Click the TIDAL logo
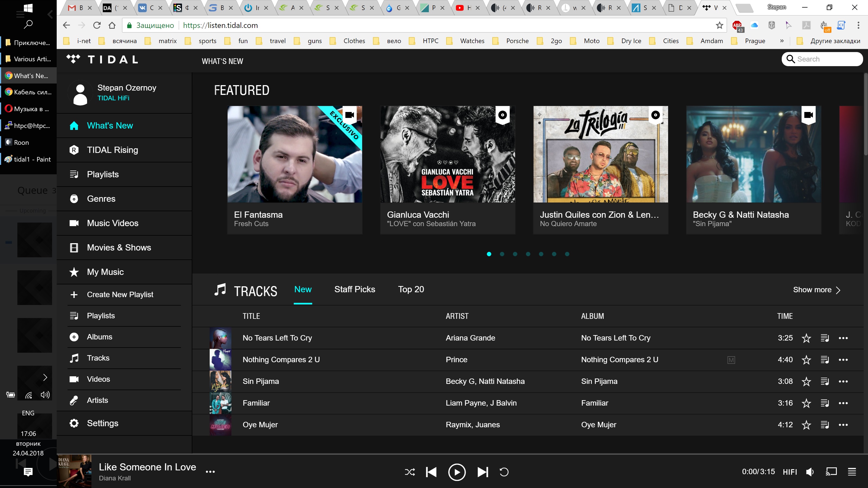The height and width of the screenshot is (488, 868). pos(103,60)
